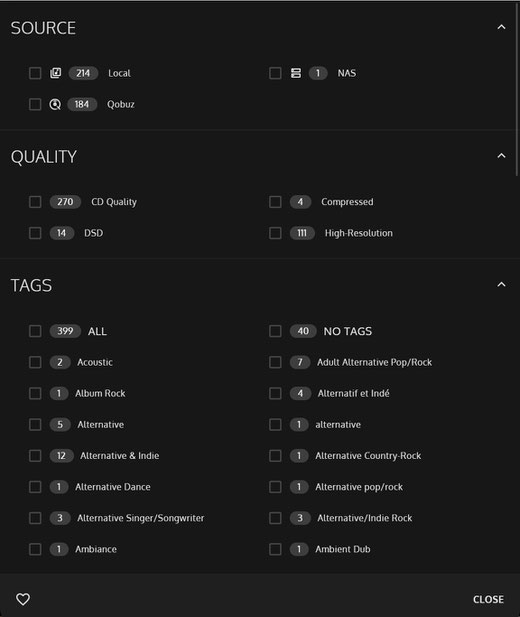The width and height of the screenshot is (520, 617).
Task: Click the heart favorite icon
Action: 23,599
